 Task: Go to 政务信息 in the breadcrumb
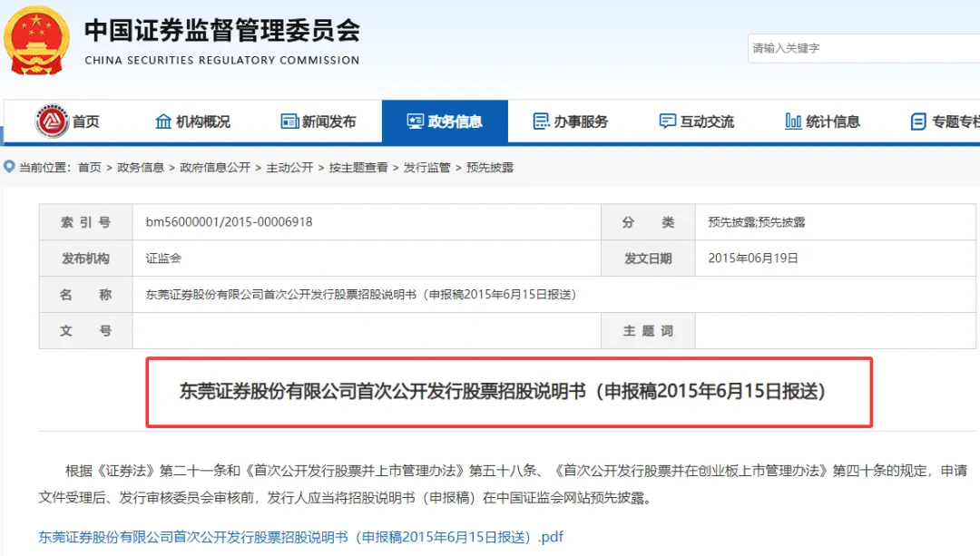141,168
